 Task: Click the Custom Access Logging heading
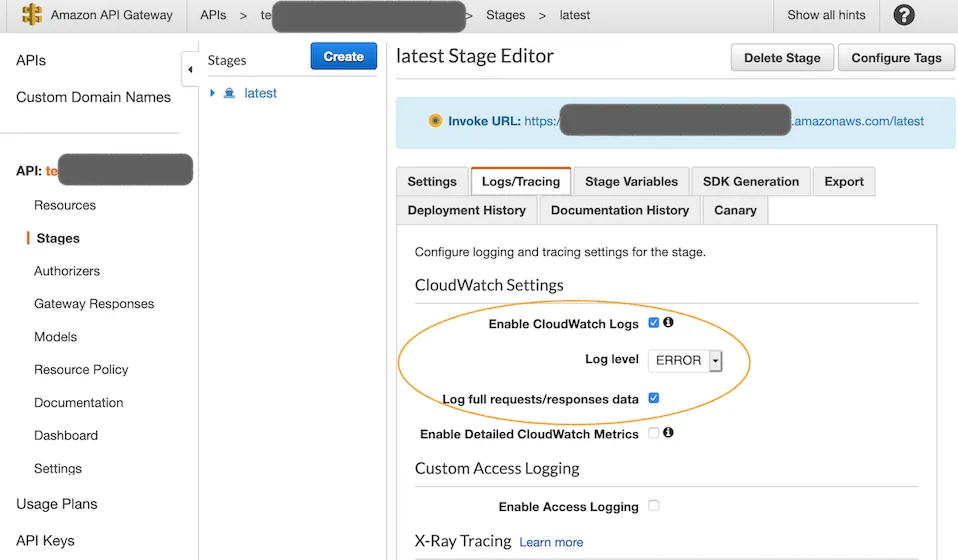coord(497,468)
